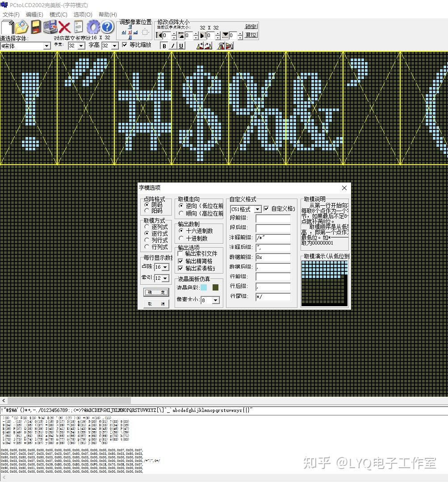Open the 像素大小 dropdown in the dialog

216,300
